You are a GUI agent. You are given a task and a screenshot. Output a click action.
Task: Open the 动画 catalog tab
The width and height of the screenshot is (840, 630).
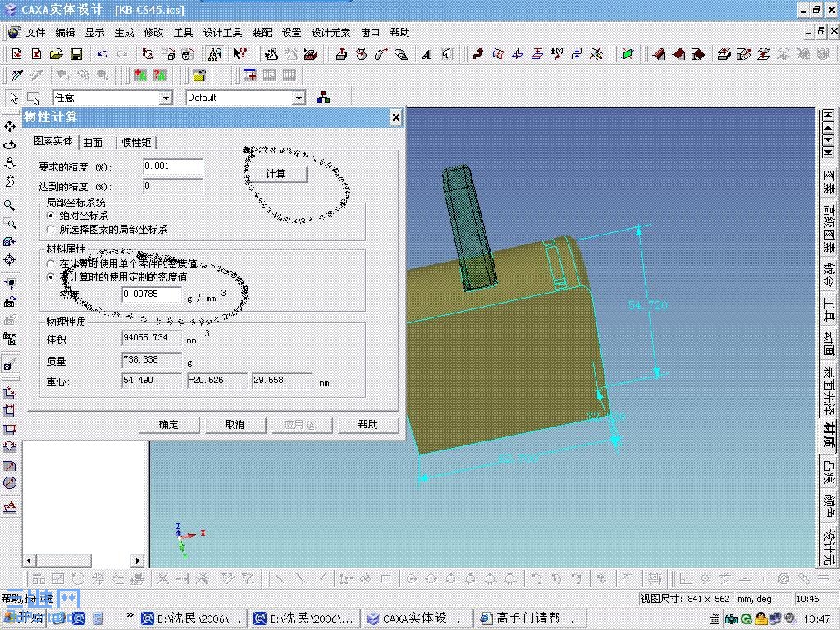pos(829,344)
